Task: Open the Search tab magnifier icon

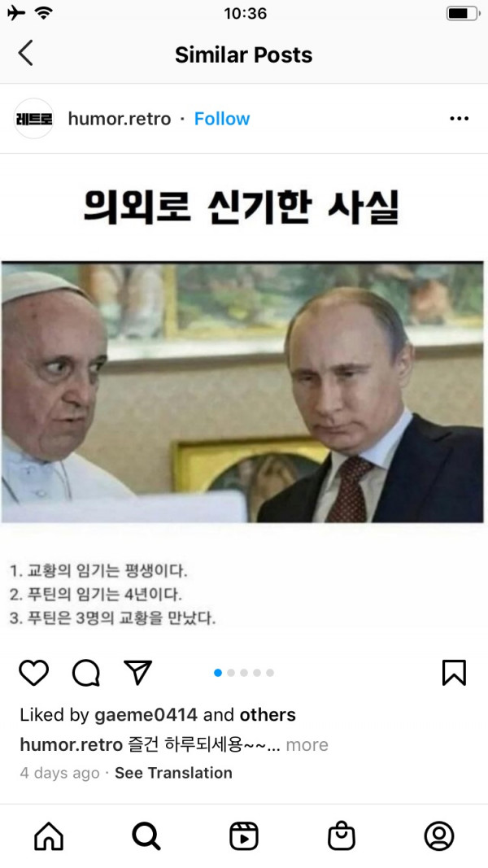Action: (x=146, y=836)
